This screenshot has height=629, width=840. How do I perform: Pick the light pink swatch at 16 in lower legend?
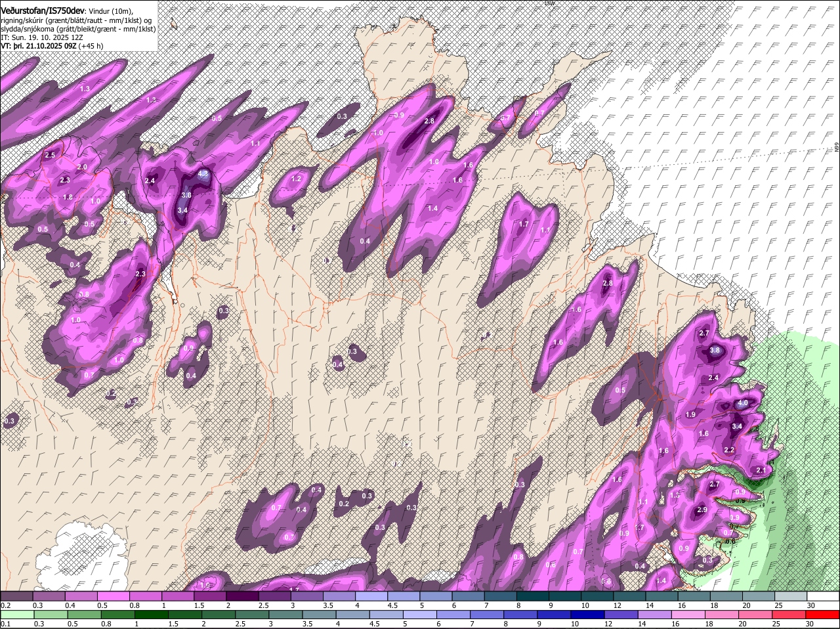pyautogui.click(x=689, y=615)
